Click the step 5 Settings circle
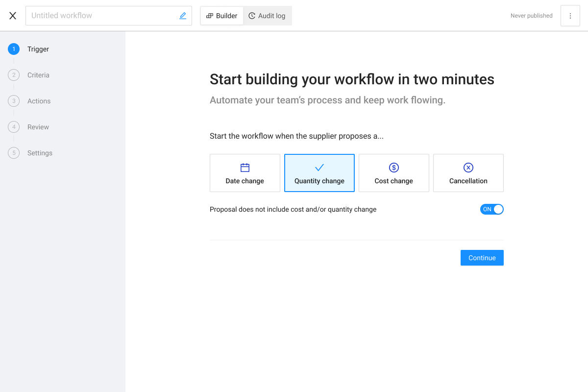This screenshot has height=392, width=588. [14, 153]
